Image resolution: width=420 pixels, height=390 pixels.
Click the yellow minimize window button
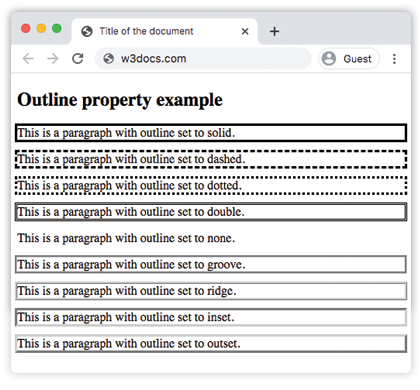tap(41, 28)
